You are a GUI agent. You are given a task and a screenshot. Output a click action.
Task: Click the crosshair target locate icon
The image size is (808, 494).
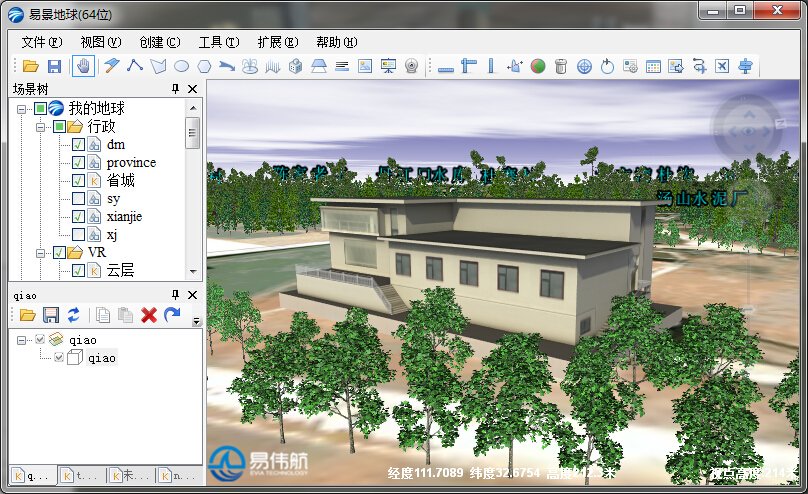pyautogui.click(x=584, y=66)
